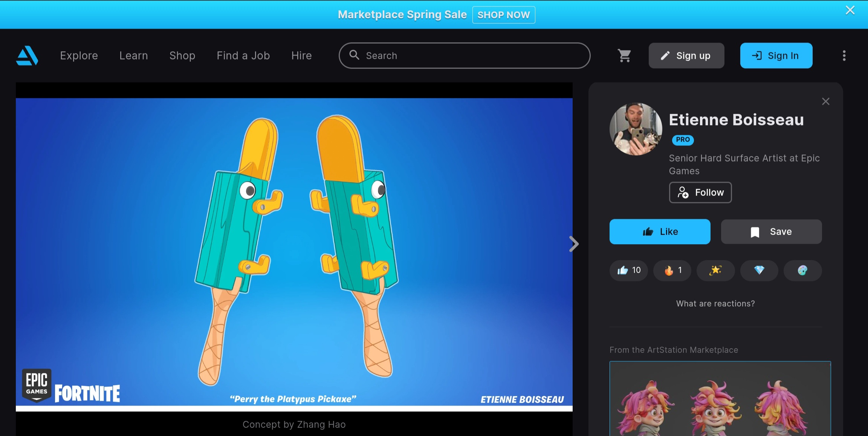Screen dimensions: 868x436
Task: Go to next artwork with arrow
Action: 574,244
